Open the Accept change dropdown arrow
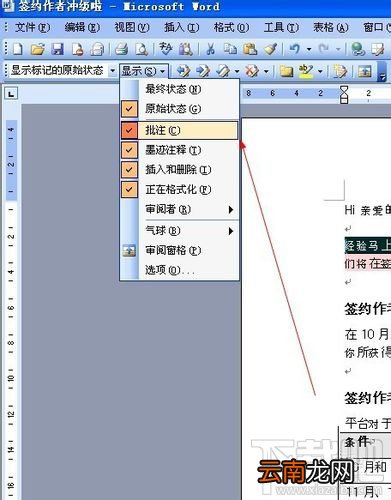Screen dimensions: 391x500 pyautogui.click(x=237, y=71)
